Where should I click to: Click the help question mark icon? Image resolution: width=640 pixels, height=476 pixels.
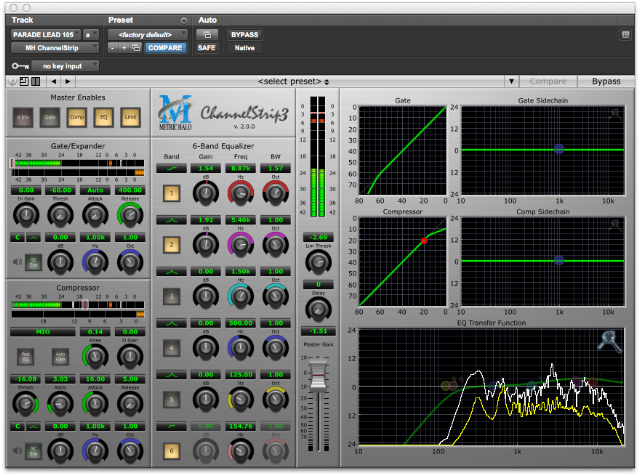tap(13, 82)
